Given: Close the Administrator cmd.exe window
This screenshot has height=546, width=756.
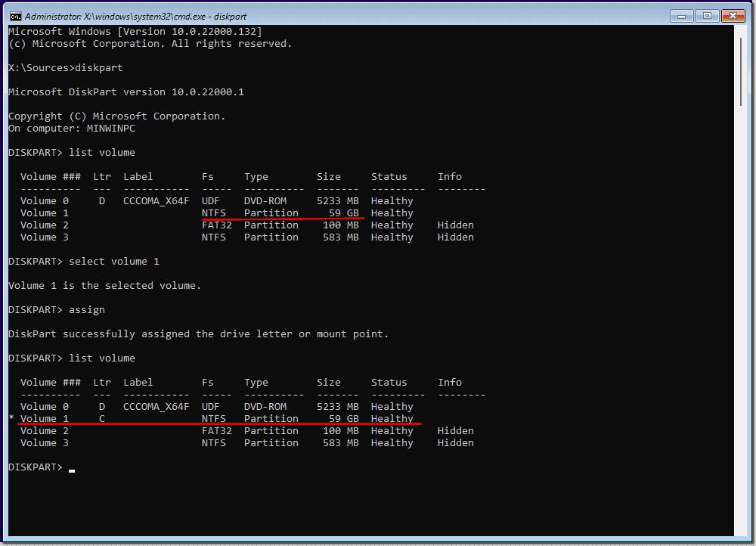Looking at the screenshot, I should coord(733,16).
